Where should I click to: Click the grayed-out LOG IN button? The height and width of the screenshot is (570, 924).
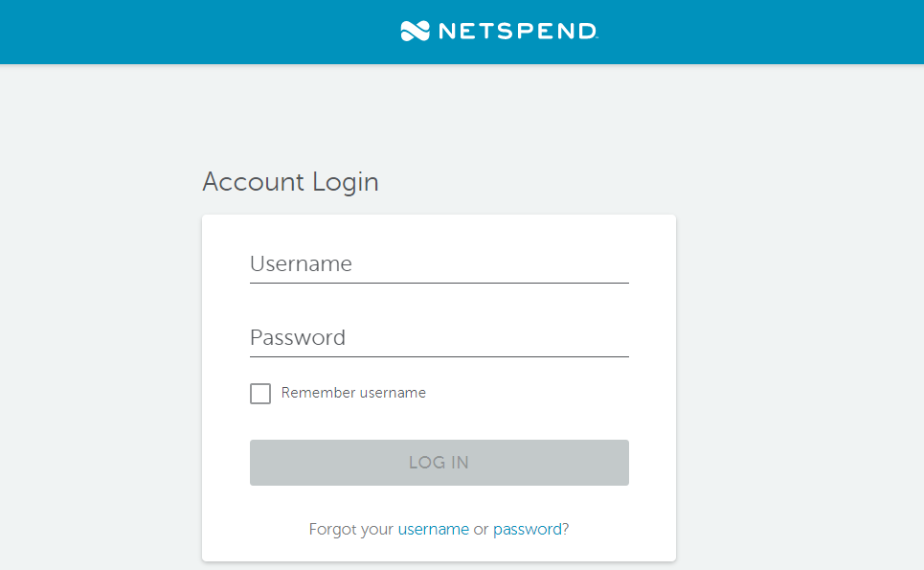439,463
